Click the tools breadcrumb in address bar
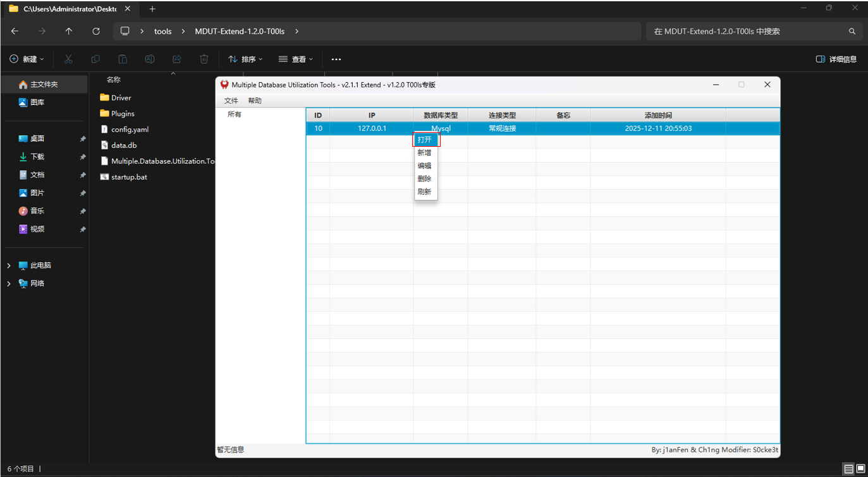 click(163, 31)
